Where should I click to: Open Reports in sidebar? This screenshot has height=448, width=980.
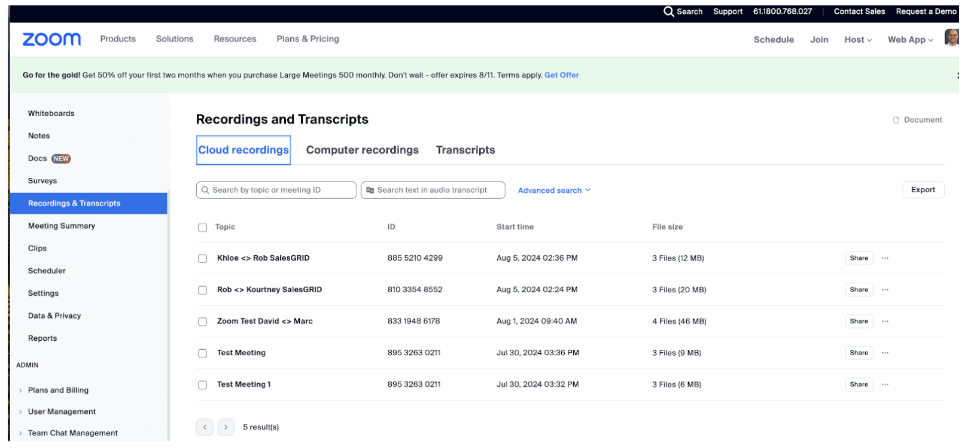tap(42, 338)
